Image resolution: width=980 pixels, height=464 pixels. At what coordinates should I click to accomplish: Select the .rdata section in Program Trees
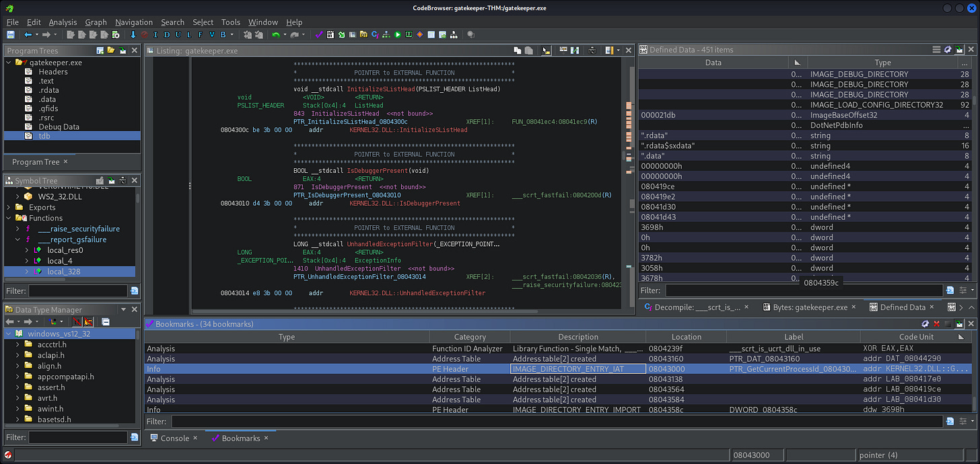tap(48, 90)
